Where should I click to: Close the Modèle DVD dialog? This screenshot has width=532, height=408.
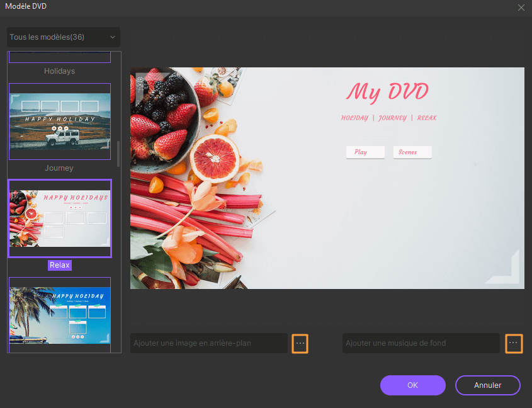(521, 8)
